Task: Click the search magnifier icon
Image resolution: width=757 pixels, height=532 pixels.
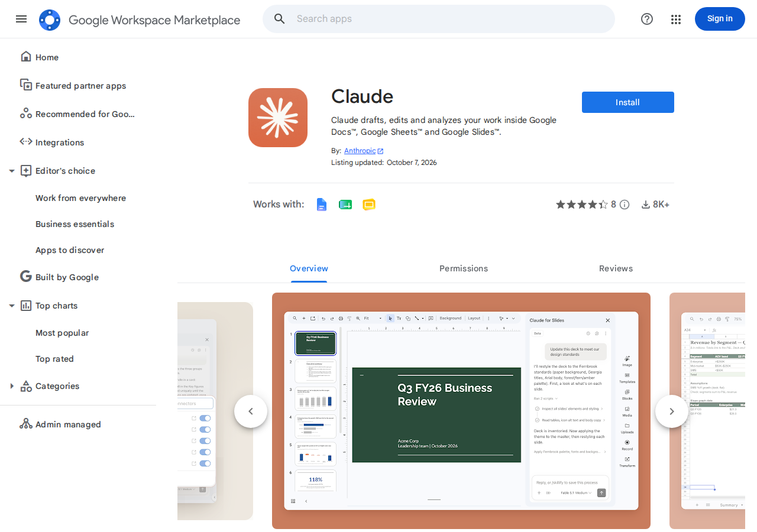Action: (x=280, y=19)
